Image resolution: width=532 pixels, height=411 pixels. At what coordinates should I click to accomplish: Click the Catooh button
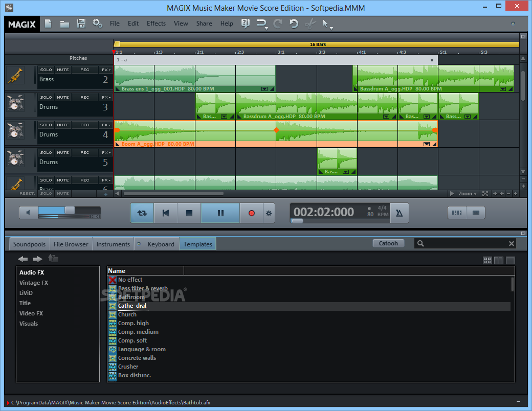point(388,243)
